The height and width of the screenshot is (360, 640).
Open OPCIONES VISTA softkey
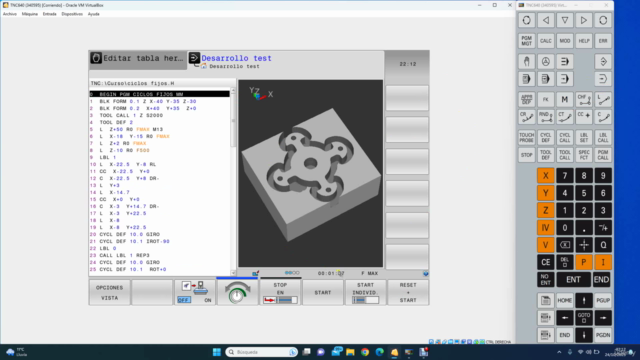[x=109, y=292]
